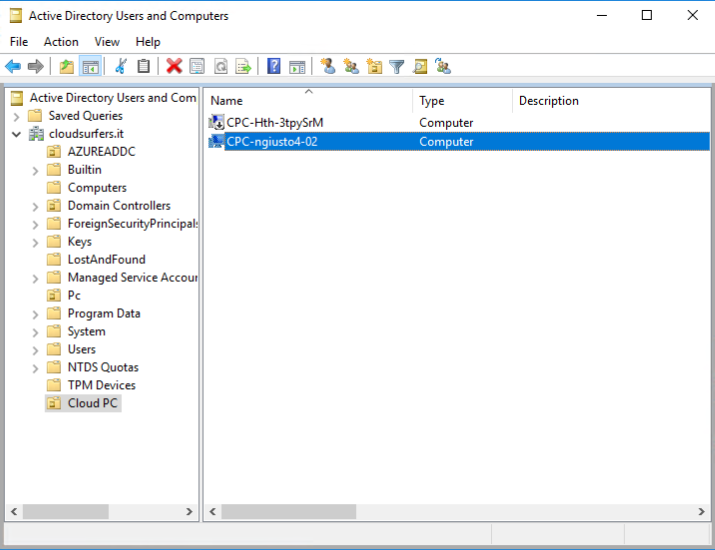
Task: Expand the Users container
Action: coord(35,350)
